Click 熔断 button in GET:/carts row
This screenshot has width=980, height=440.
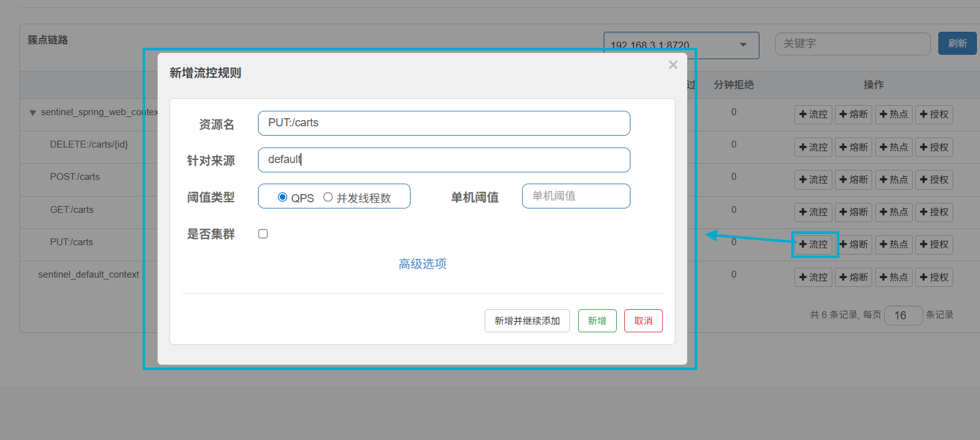tap(853, 212)
